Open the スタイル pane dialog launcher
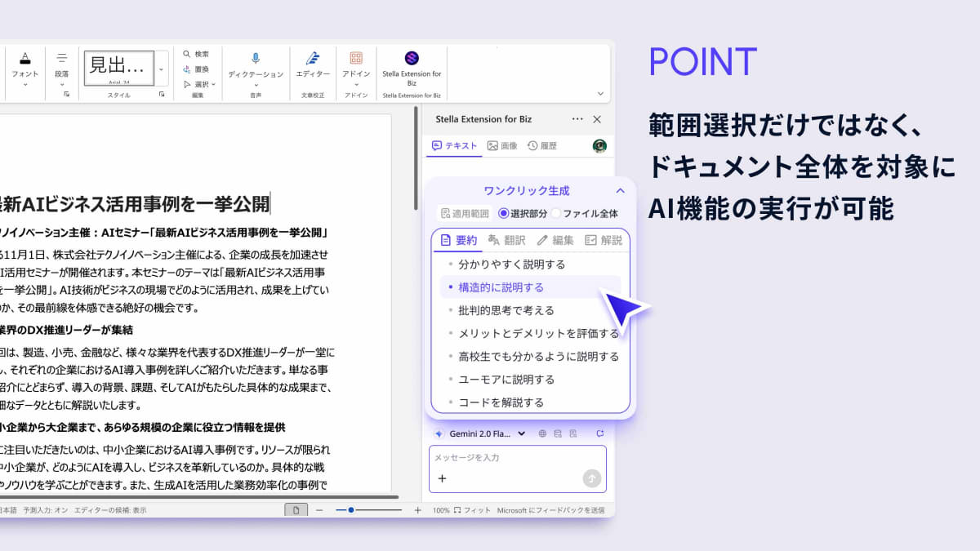This screenshot has height=551, width=980. click(x=162, y=95)
